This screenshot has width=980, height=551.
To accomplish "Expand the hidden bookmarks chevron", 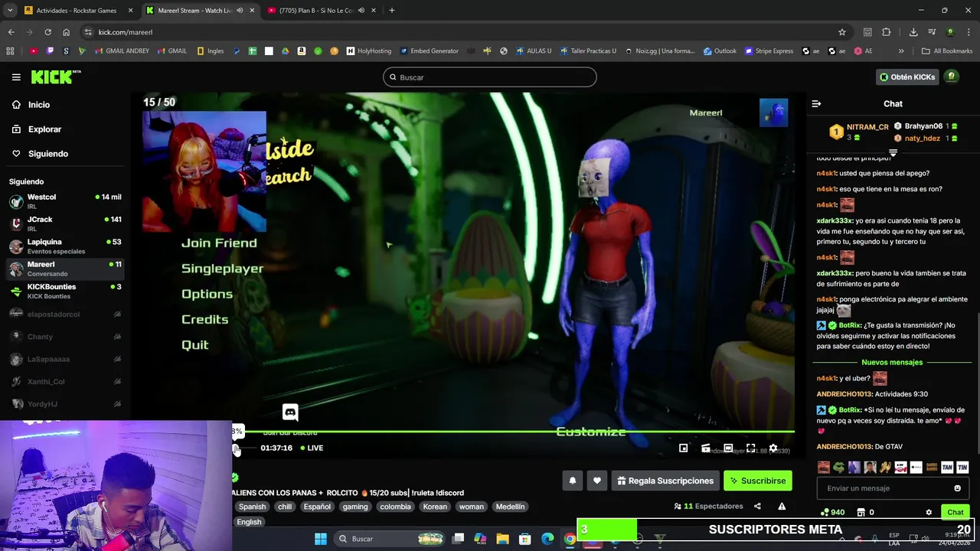I will click(x=901, y=51).
